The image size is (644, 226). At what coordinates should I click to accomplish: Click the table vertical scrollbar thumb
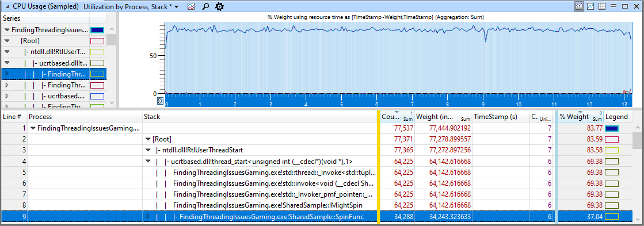tap(637, 141)
